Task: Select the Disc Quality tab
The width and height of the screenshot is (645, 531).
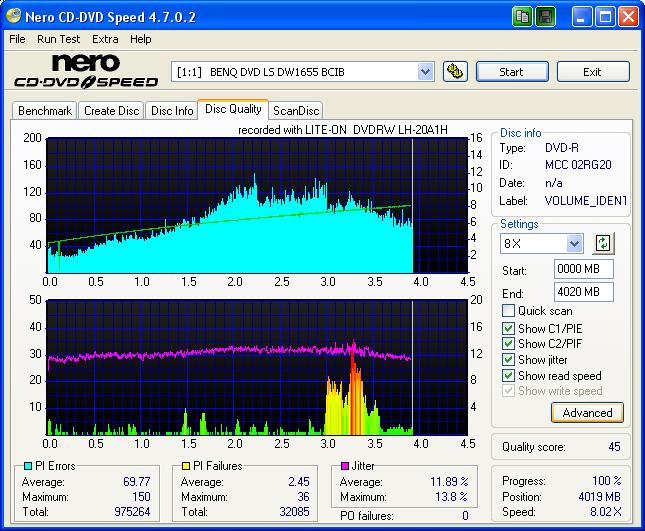Action: [x=233, y=109]
